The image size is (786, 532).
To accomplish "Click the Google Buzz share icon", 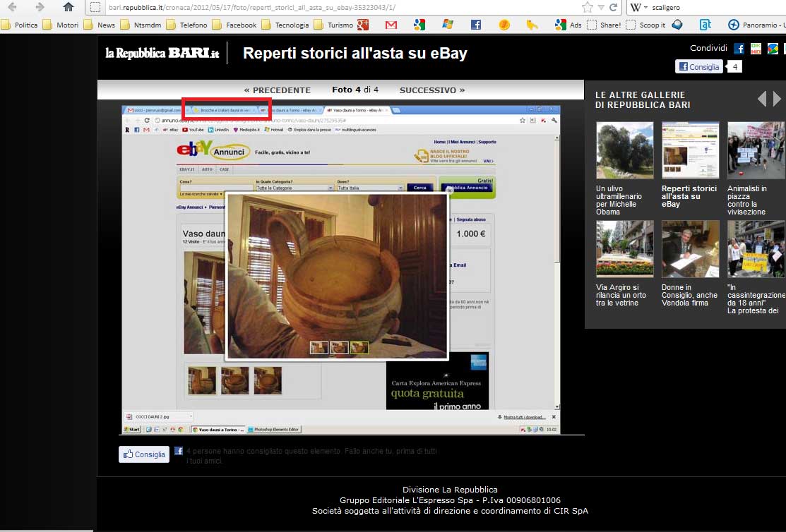I will pyautogui.click(x=773, y=49).
